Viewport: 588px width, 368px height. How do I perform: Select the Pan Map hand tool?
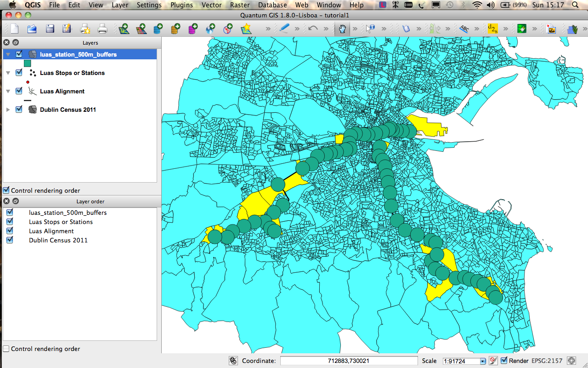(x=342, y=29)
